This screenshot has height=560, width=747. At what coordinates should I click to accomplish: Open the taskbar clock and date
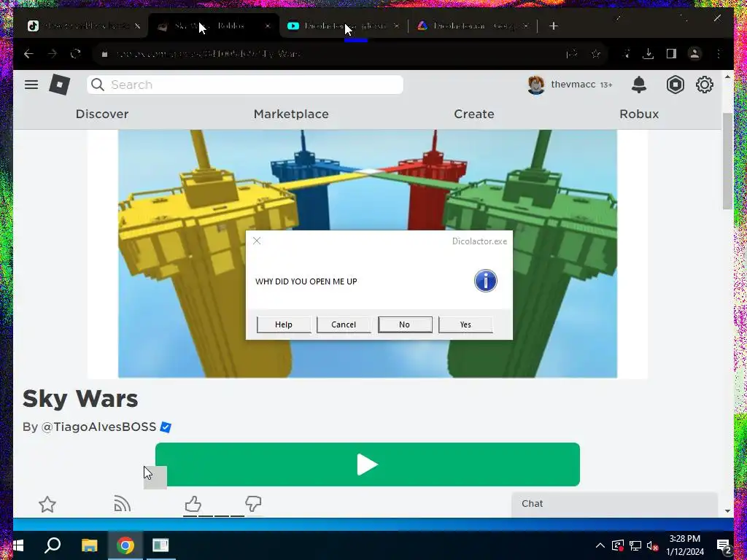(x=685, y=545)
